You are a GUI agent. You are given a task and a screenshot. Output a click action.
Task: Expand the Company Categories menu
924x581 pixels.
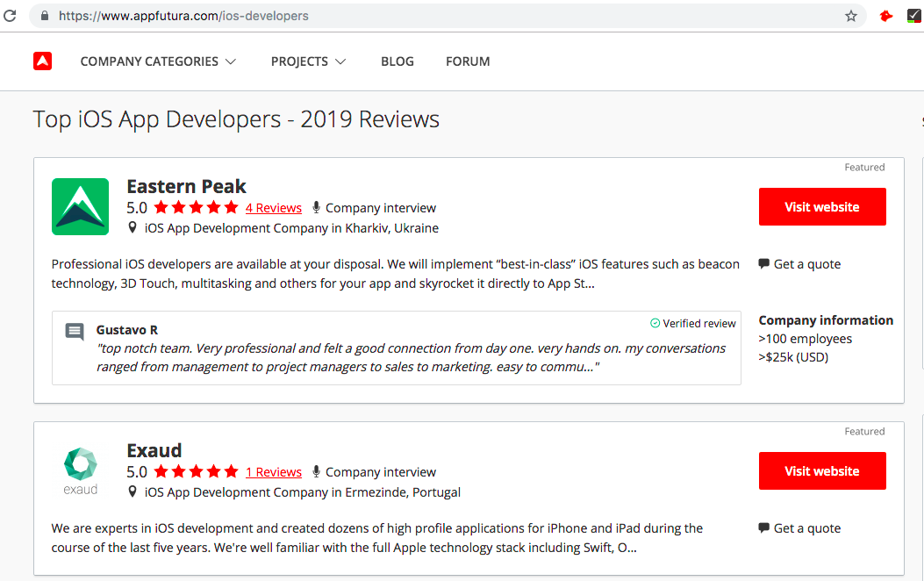[158, 61]
